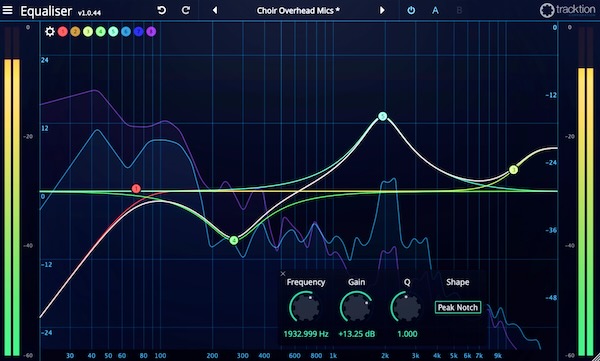The height and width of the screenshot is (361, 600).
Task: Select band 3 node on curve
Action: coord(514,170)
